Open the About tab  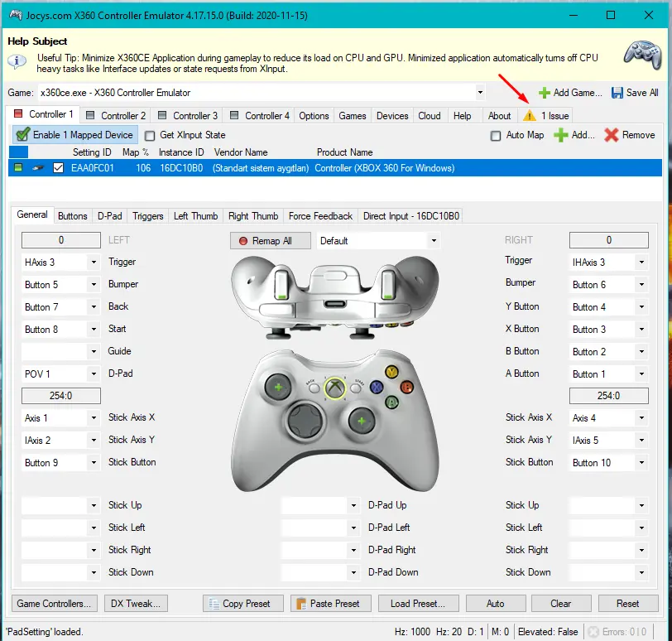point(499,116)
